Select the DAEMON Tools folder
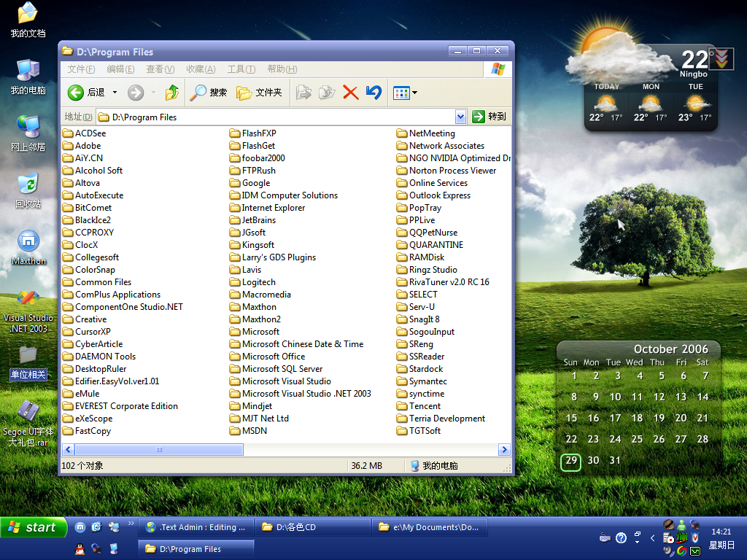 coord(99,356)
